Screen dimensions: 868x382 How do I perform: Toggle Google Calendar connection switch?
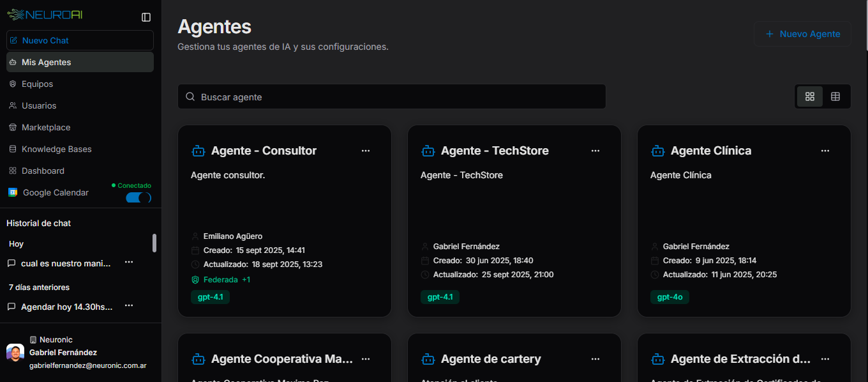[138, 197]
